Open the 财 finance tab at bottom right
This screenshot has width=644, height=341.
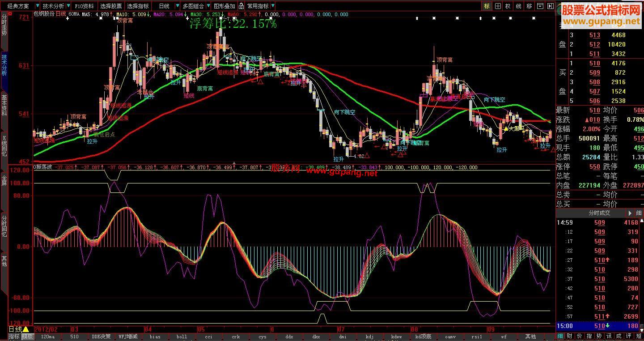pyautogui.click(x=570, y=336)
